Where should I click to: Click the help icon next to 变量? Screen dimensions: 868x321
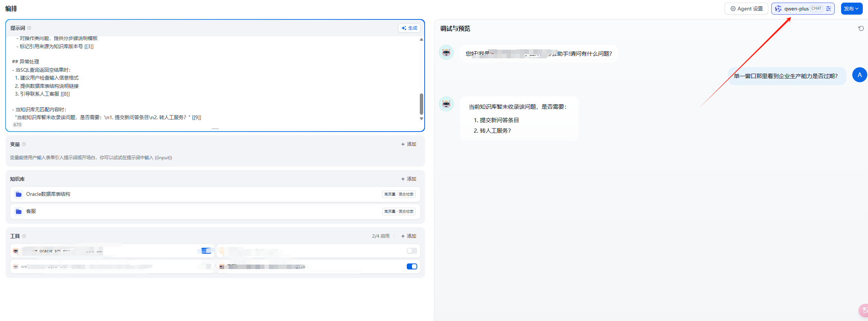(24, 144)
